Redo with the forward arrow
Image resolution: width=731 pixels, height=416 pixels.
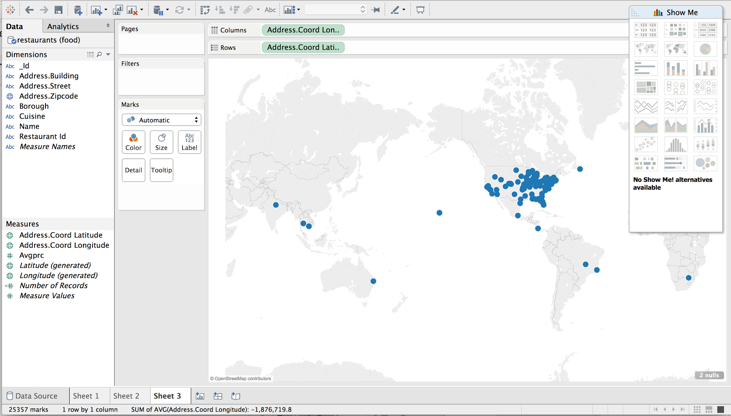[43, 9]
